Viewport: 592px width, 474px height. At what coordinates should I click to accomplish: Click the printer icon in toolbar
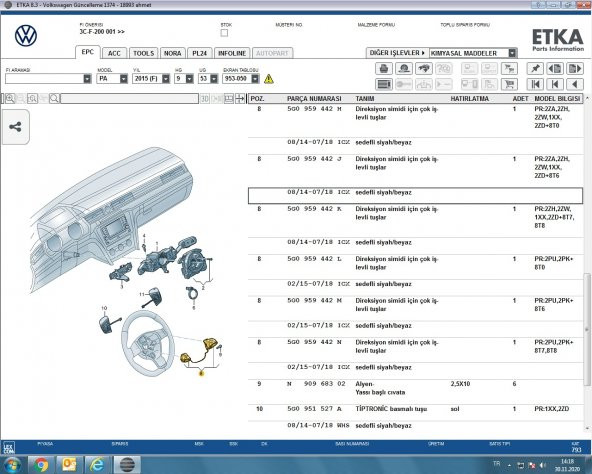(x=384, y=69)
